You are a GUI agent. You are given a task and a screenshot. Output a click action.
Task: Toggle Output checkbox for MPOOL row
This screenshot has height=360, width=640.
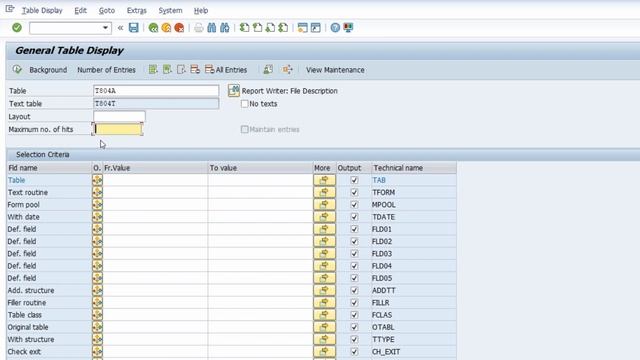tap(354, 204)
